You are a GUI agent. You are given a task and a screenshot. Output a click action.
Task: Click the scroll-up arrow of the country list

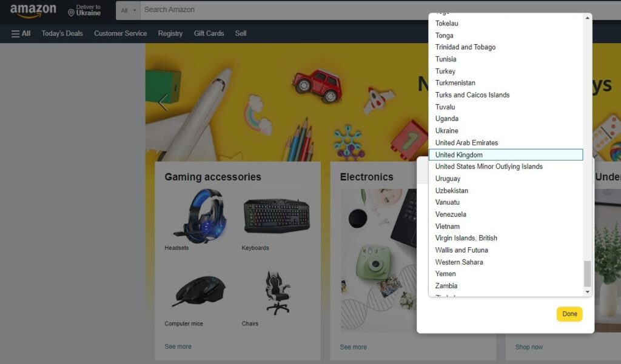(586, 17)
